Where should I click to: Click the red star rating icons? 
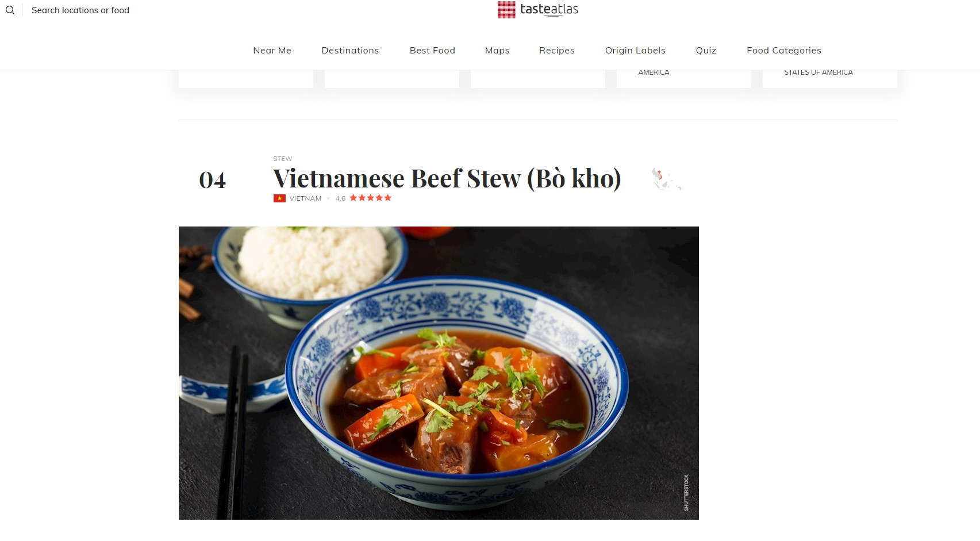(x=371, y=198)
